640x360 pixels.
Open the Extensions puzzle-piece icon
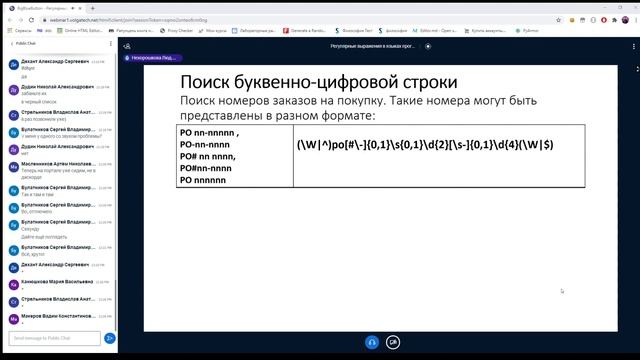click(x=614, y=20)
